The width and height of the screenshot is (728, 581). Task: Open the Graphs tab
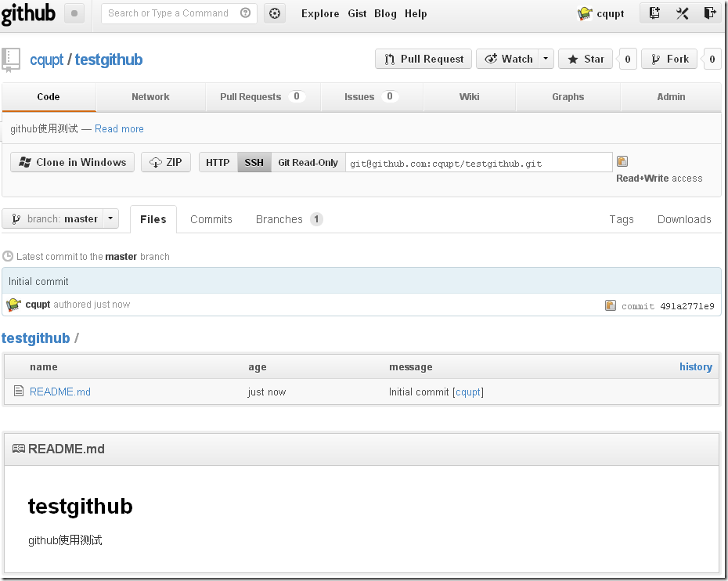[568, 96]
